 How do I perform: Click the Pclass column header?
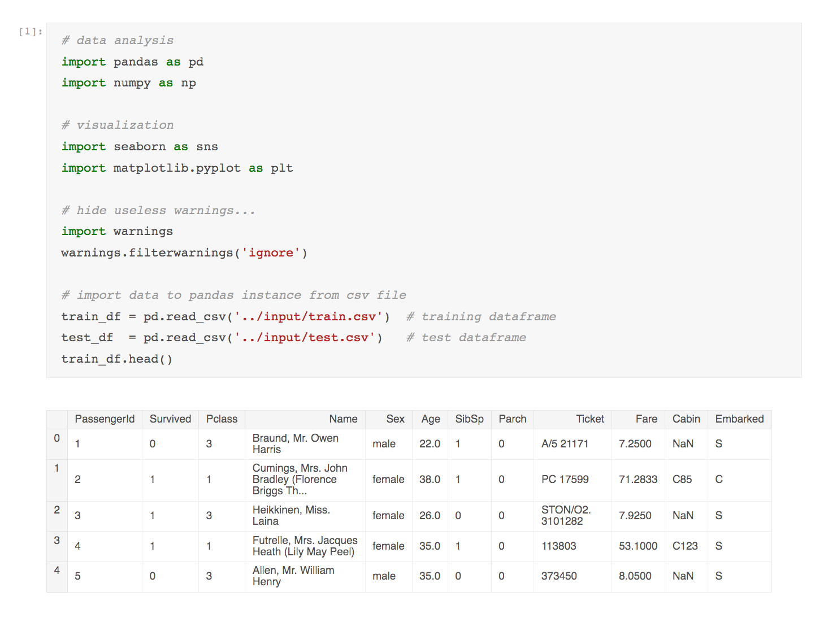222,419
